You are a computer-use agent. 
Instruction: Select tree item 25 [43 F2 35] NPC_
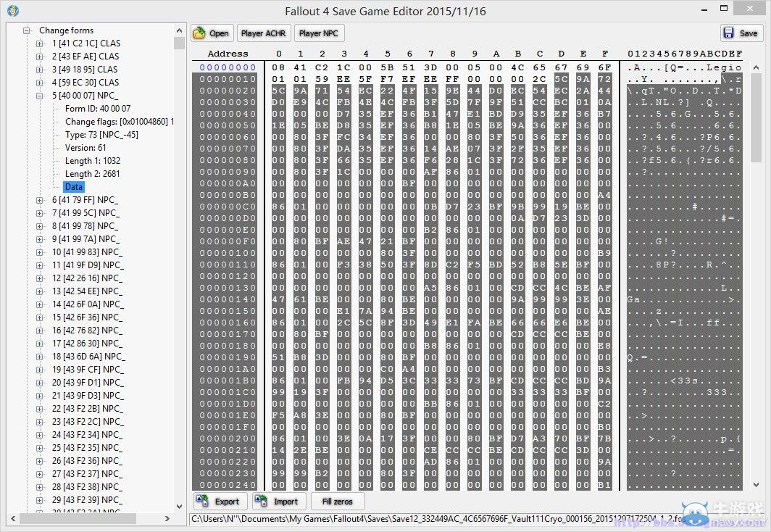[x=88, y=448]
